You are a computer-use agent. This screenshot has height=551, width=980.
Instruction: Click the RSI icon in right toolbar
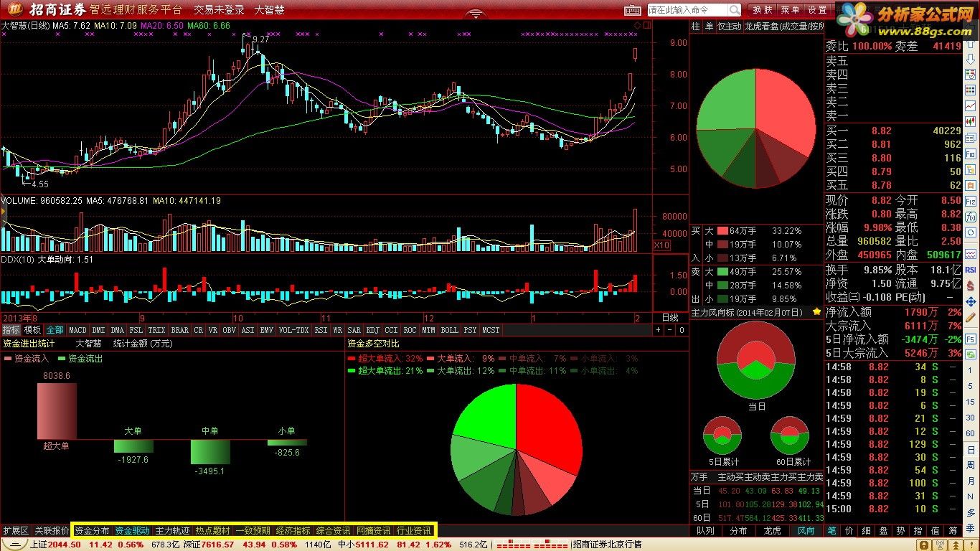pos(970,268)
